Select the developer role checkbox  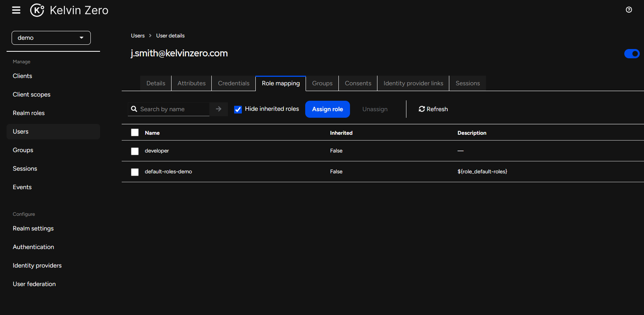135,151
